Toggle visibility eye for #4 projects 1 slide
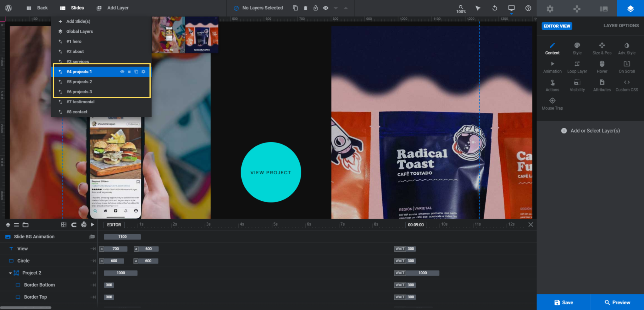Image resolution: width=644 pixels, height=310 pixels. tap(122, 72)
